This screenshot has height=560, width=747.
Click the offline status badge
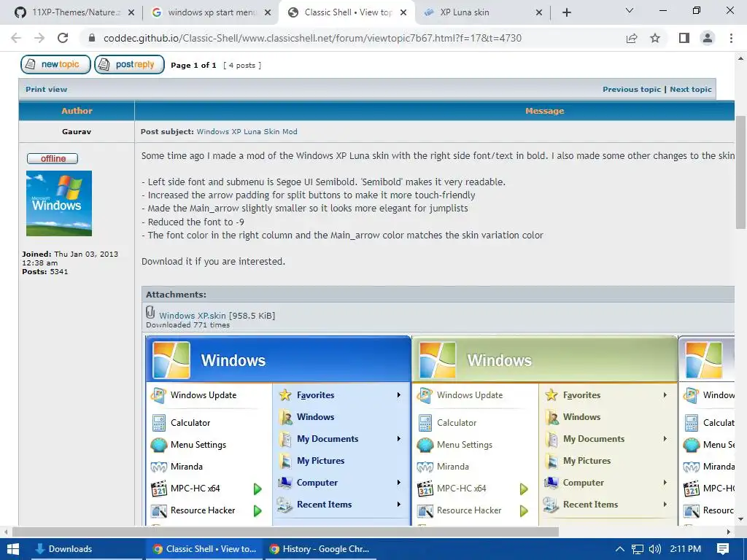(53, 158)
